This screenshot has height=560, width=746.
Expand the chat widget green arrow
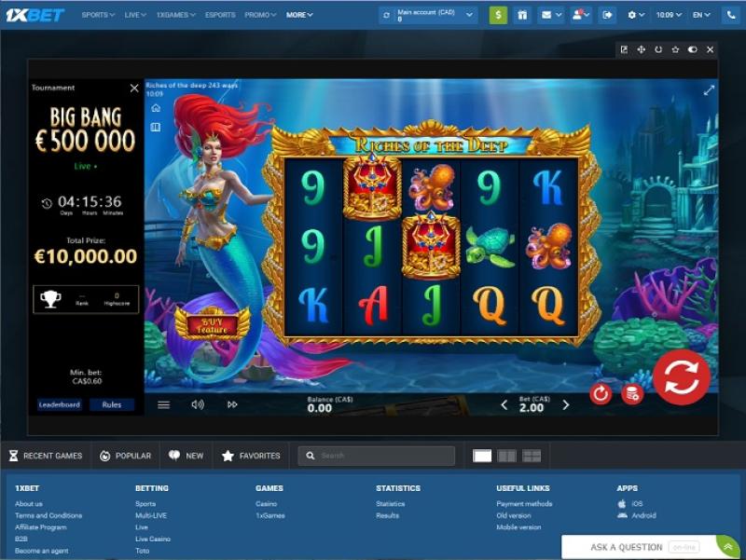point(727,547)
